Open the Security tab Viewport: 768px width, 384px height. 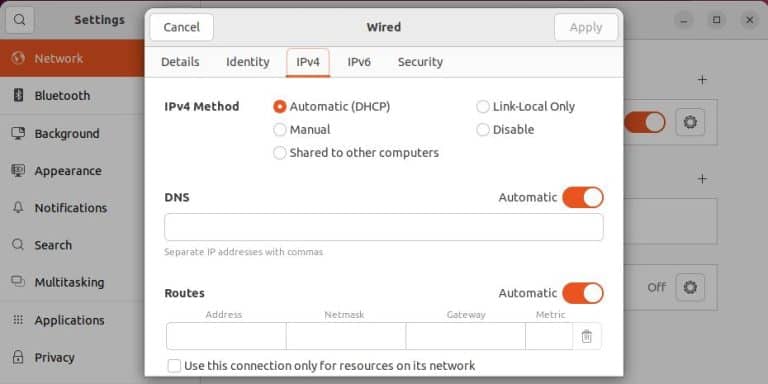click(x=420, y=62)
